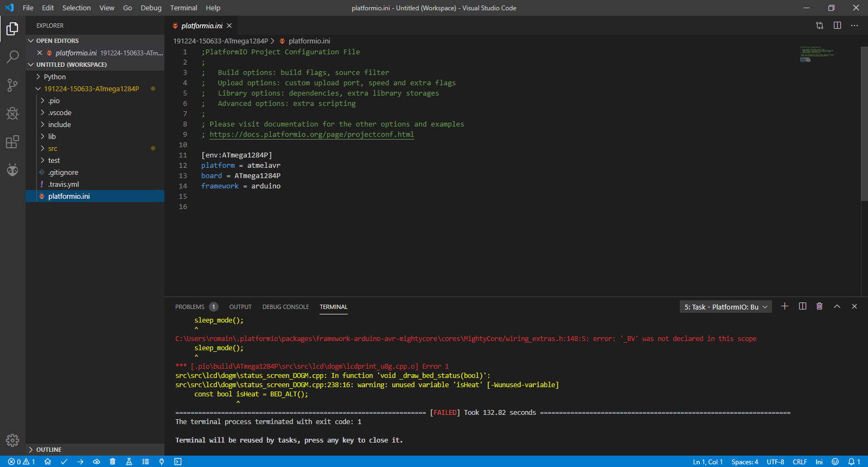Expand the .pio folder
This screenshot has height=467, width=868.
[95, 100]
